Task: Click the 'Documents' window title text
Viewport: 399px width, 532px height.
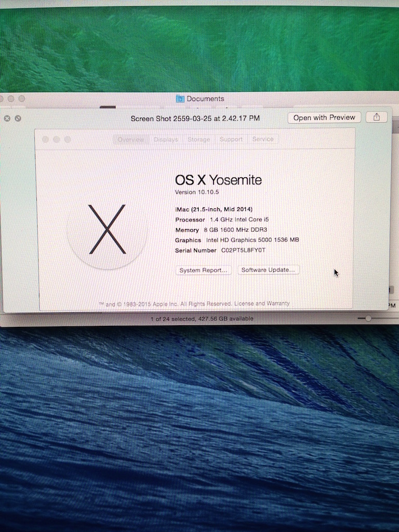Action: pos(205,99)
